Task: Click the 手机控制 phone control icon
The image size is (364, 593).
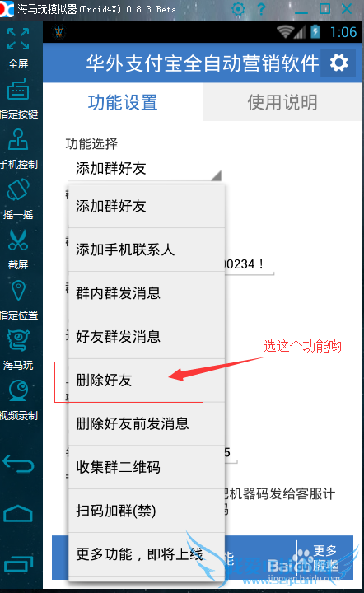Action: (18, 140)
